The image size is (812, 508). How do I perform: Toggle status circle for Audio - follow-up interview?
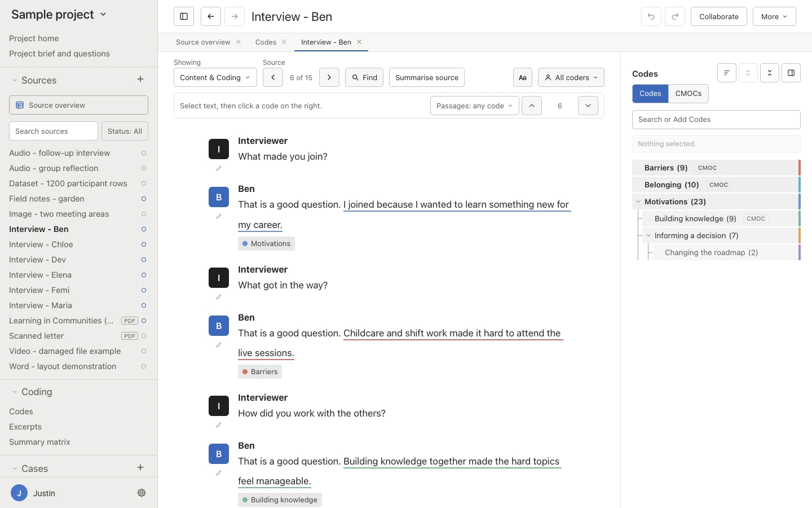(144, 153)
